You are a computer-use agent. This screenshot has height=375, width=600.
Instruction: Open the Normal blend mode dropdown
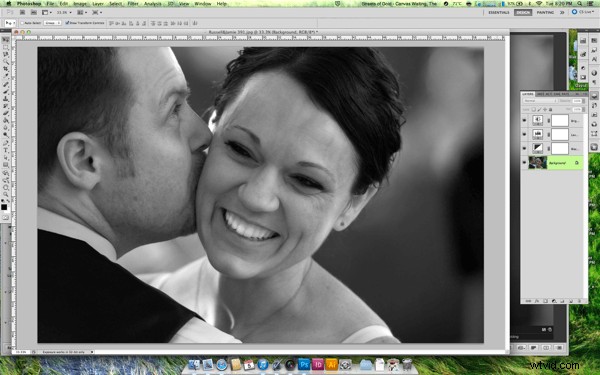pos(541,101)
